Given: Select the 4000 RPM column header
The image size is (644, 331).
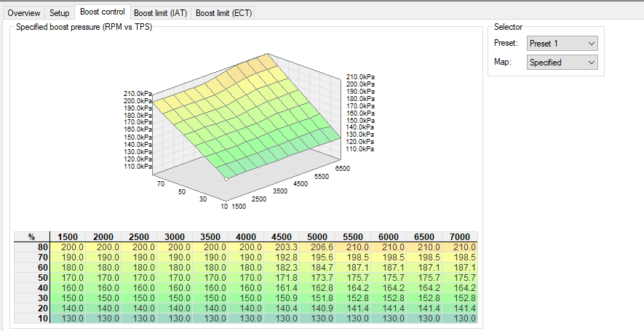Looking at the screenshot, I should 246,237.
